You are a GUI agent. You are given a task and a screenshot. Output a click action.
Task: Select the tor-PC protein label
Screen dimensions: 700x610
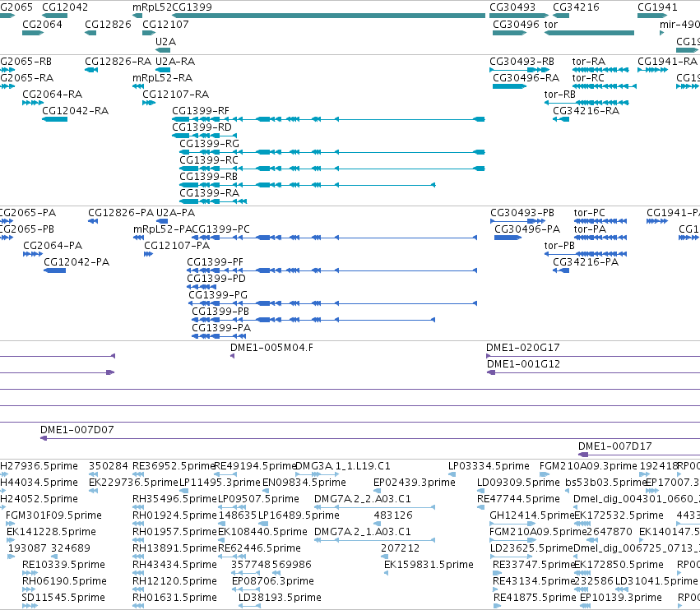coord(589,212)
